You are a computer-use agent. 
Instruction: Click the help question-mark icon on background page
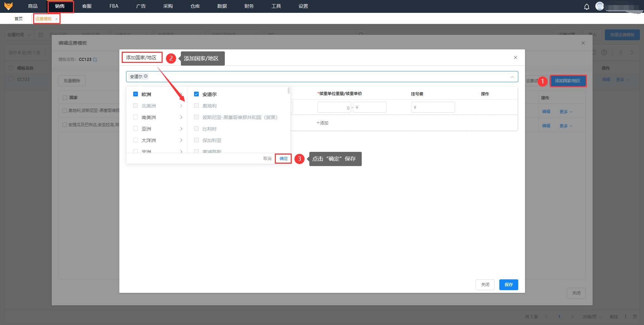[x=604, y=52]
